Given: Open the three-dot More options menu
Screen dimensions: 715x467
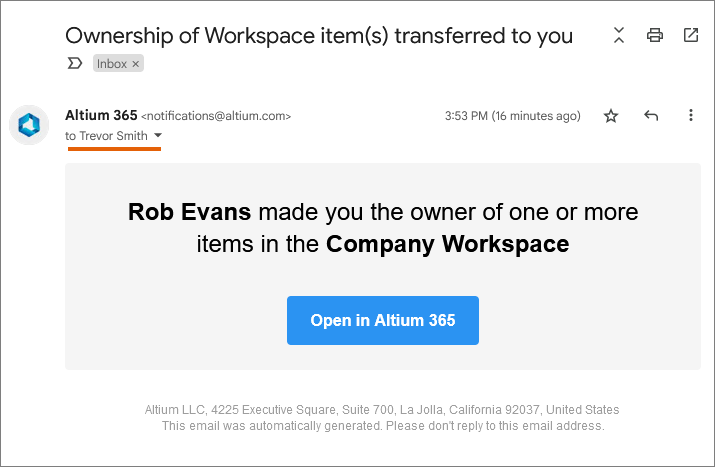Looking at the screenshot, I should tap(691, 115).
